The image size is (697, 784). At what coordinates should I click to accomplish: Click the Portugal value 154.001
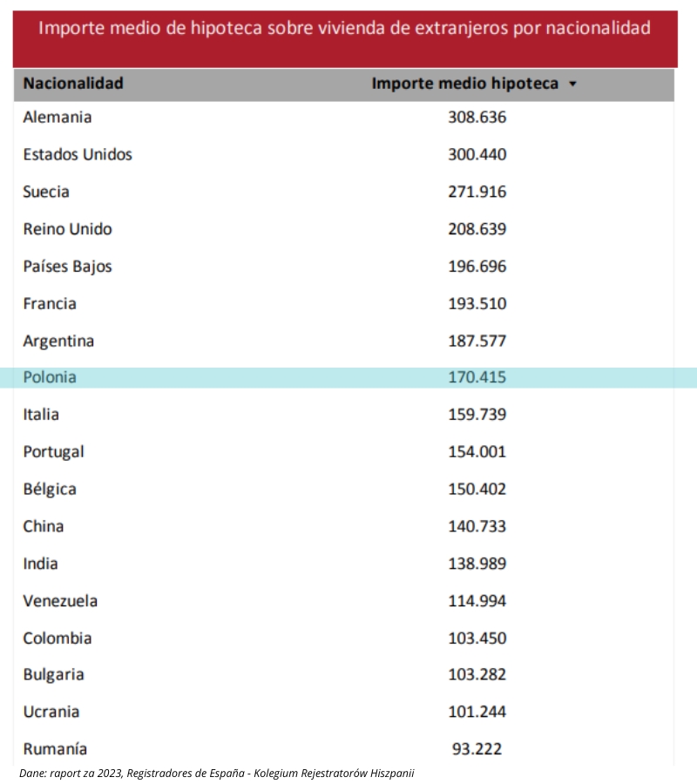click(477, 451)
